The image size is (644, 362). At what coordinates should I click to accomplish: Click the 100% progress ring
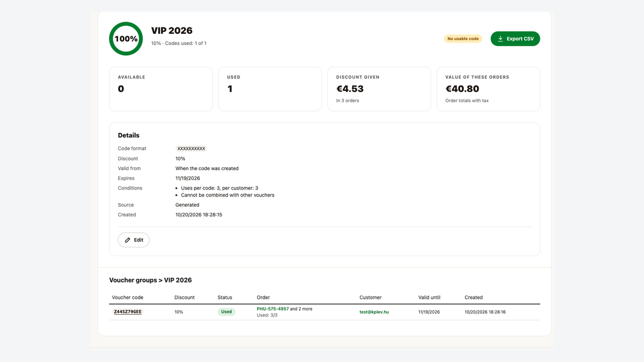tap(126, 39)
